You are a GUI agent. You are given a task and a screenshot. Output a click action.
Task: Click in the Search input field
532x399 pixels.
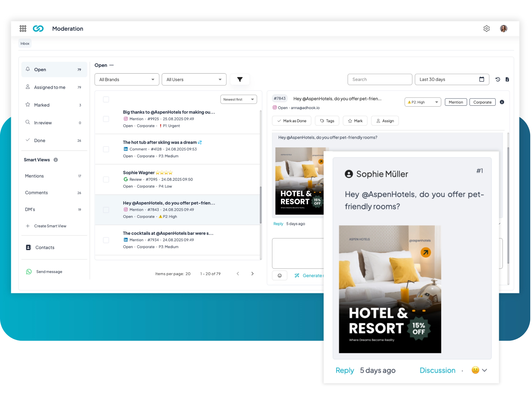click(x=380, y=80)
